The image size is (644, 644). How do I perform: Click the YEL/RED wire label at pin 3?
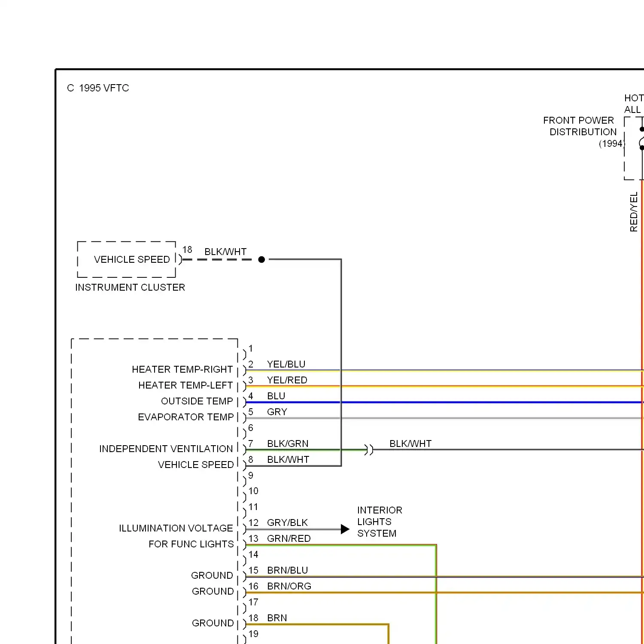[287, 380]
